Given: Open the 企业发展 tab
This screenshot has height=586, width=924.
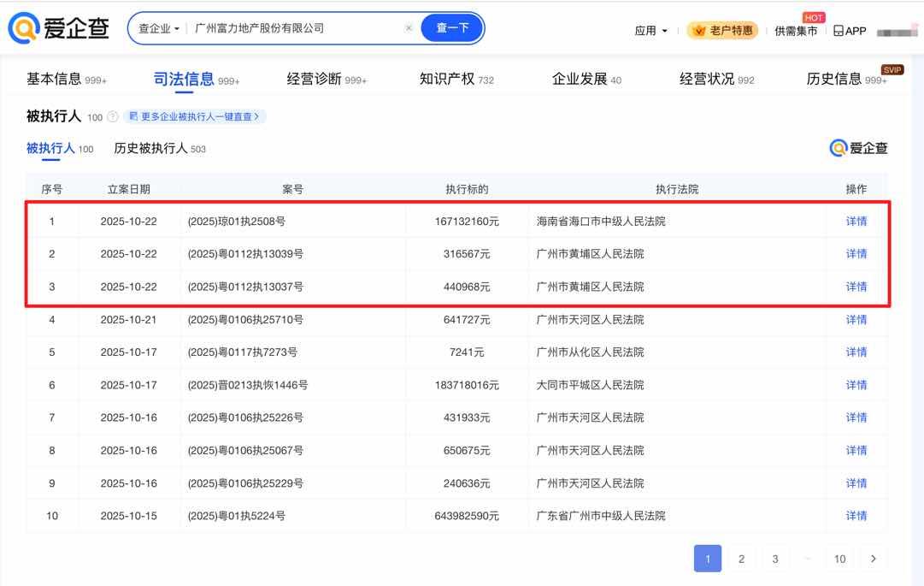Looking at the screenshot, I should 586,79.
